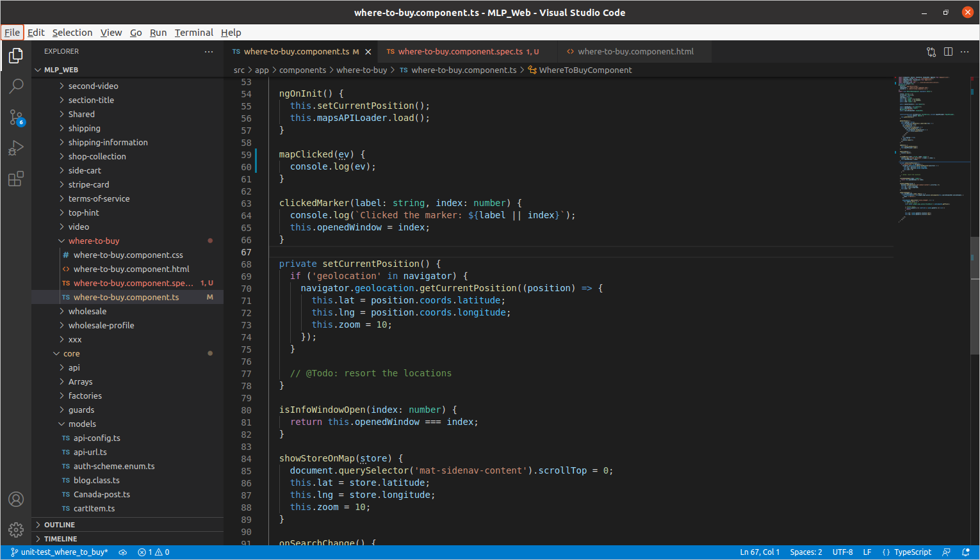Image resolution: width=980 pixels, height=560 pixels.
Task: Click 'src' breadcrumb segment
Action: point(239,70)
